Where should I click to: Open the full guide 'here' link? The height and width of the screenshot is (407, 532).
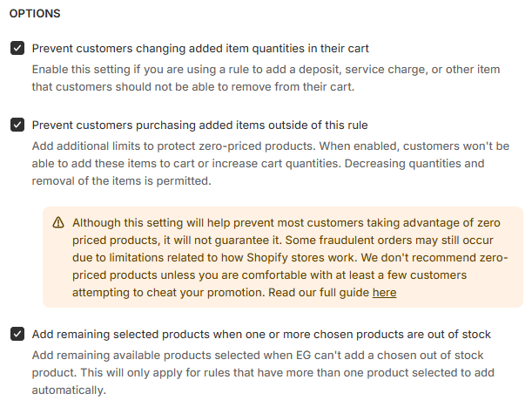point(384,293)
